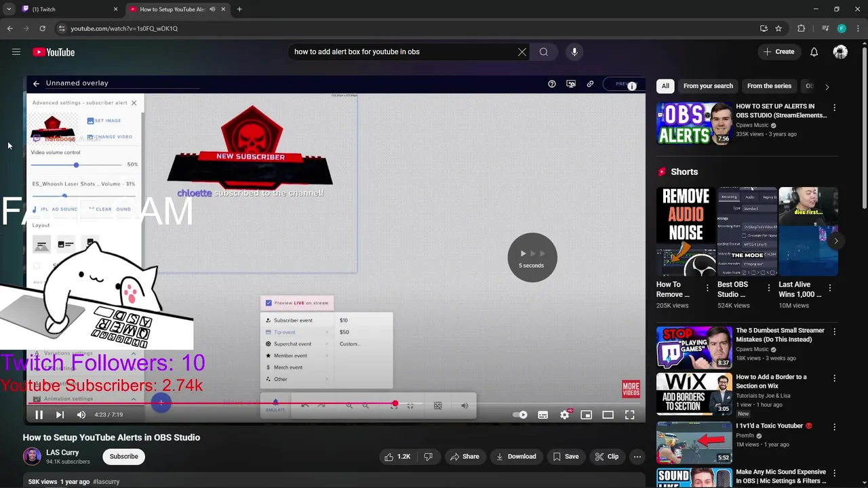Open options for Best OBS Studio short

(768, 288)
